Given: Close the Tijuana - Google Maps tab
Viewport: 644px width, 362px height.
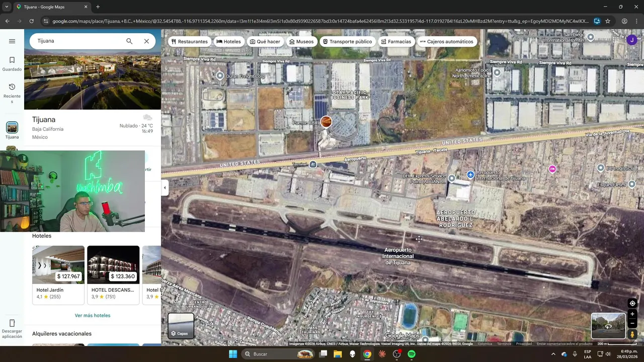Looking at the screenshot, I should point(86,7).
